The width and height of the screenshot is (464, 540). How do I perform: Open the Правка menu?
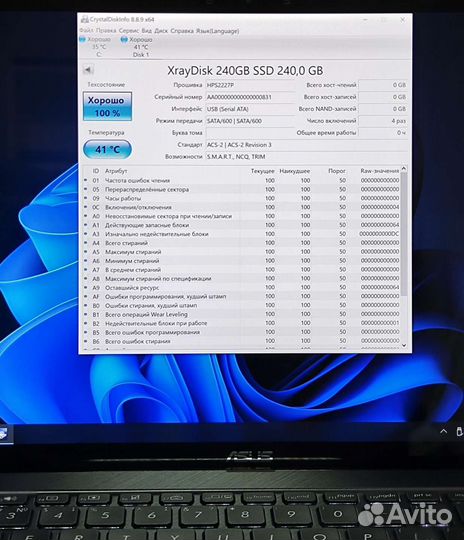coord(106,31)
